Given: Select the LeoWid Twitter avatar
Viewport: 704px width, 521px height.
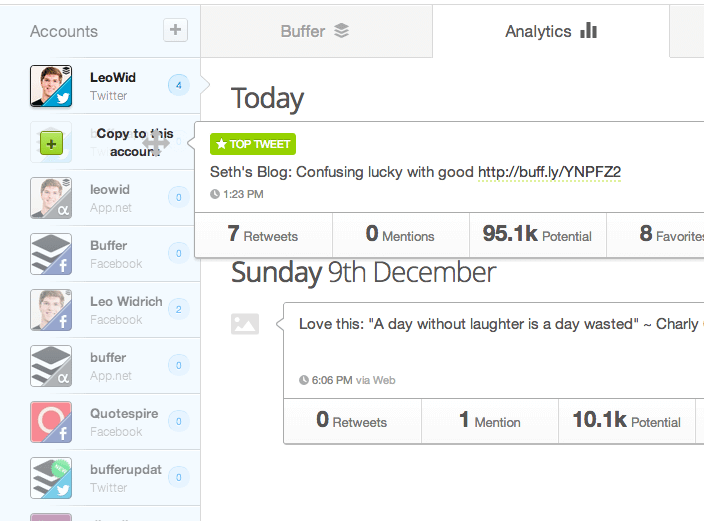Looking at the screenshot, I should point(50,86).
